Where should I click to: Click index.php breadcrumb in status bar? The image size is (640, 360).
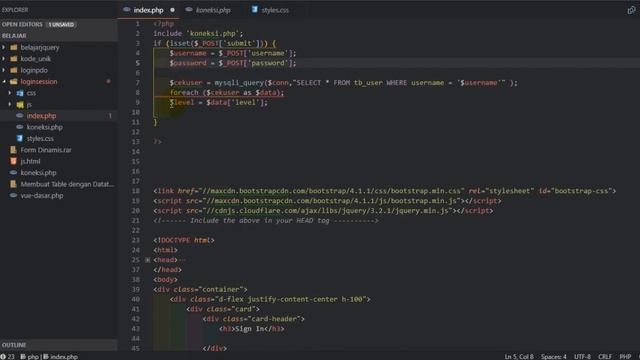click(x=61, y=356)
